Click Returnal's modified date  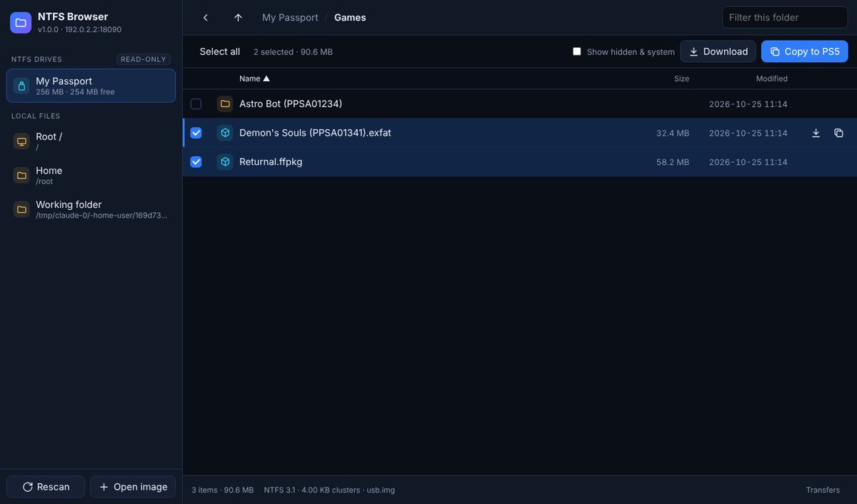748,162
